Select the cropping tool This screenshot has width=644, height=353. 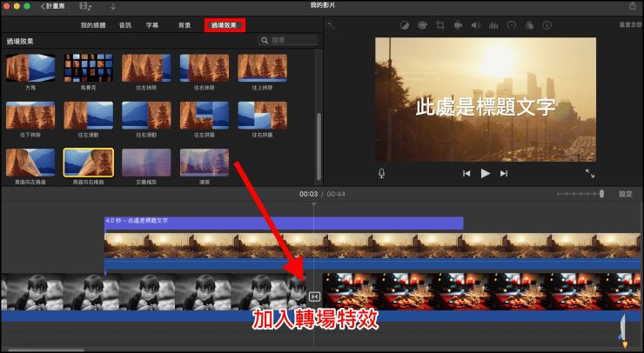coord(440,25)
